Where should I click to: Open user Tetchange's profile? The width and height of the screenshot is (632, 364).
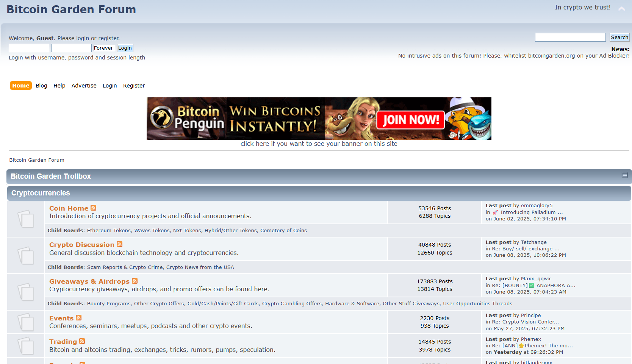click(534, 242)
